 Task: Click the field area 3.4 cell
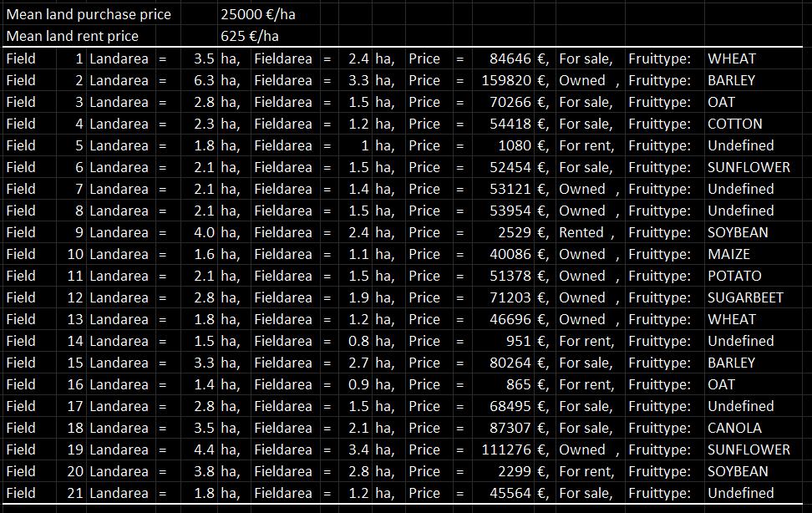tap(359, 450)
